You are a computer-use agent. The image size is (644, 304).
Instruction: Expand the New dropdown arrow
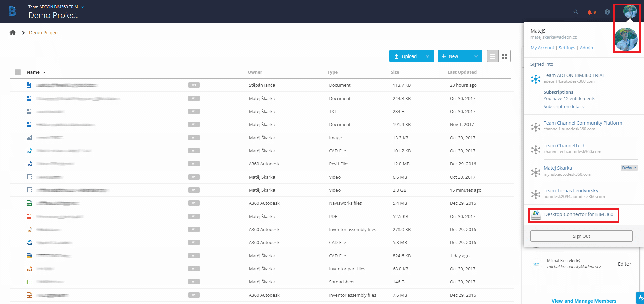[x=476, y=56]
